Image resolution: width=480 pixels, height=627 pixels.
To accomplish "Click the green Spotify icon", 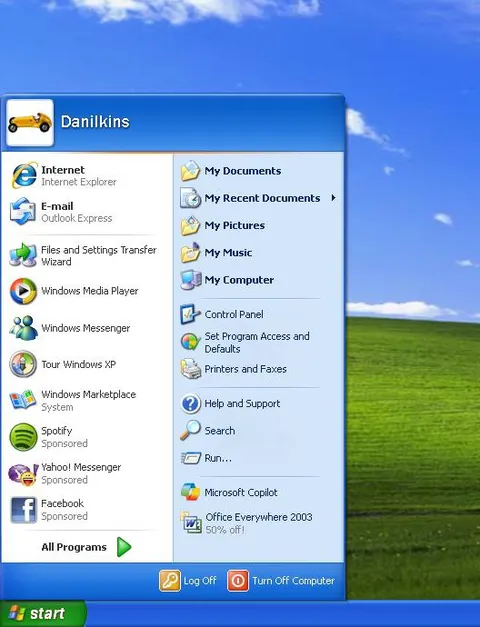I will point(23,437).
